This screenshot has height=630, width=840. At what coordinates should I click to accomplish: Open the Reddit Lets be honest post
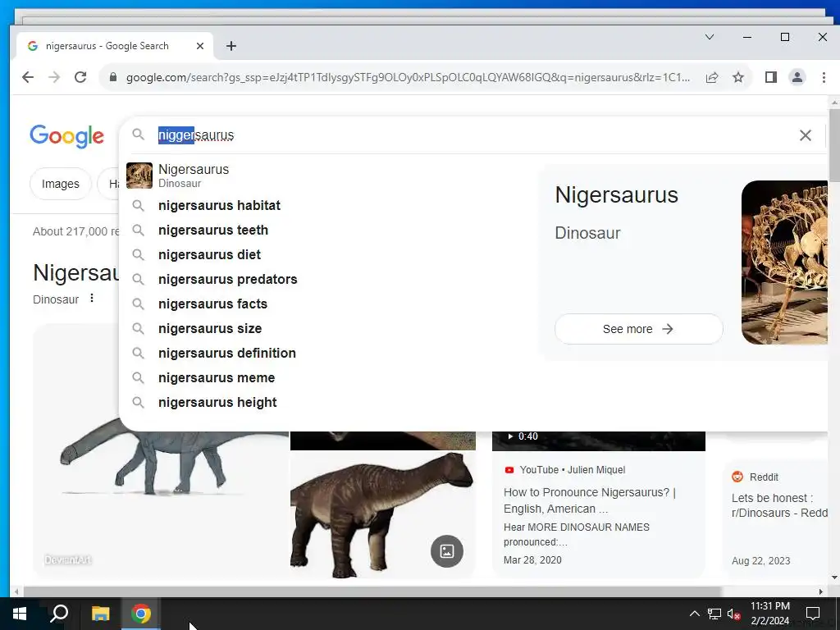[779, 505]
